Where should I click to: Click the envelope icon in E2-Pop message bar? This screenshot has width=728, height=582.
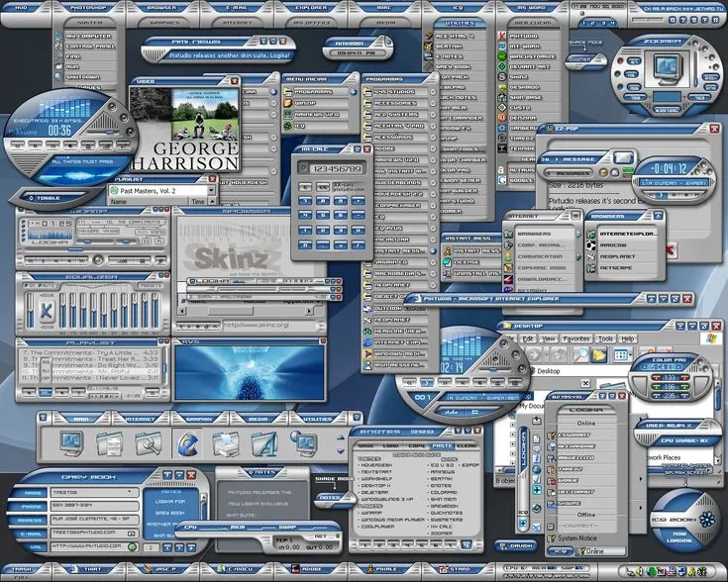pyautogui.click(x=624, y=157)
